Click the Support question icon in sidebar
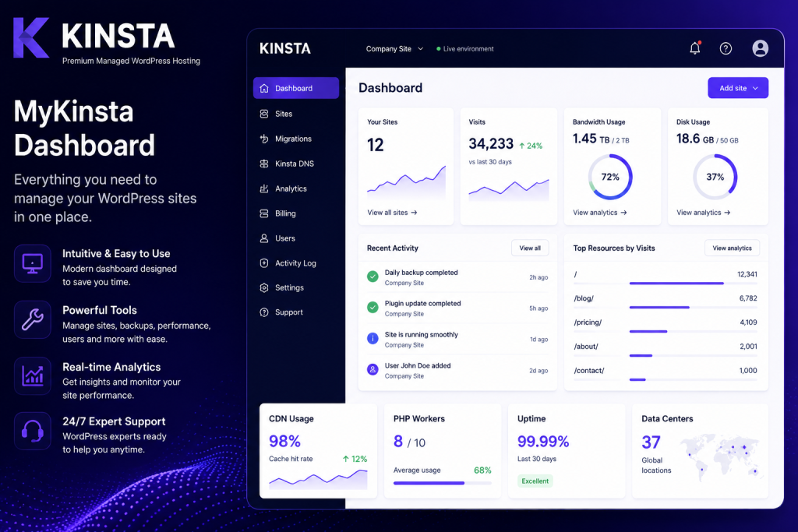This screenshot has height=532, width=798. [x=263, y=312]
